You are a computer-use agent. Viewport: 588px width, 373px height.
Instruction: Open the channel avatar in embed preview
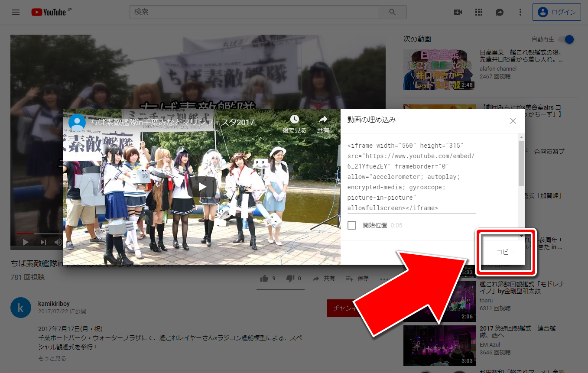coord(77,123)
